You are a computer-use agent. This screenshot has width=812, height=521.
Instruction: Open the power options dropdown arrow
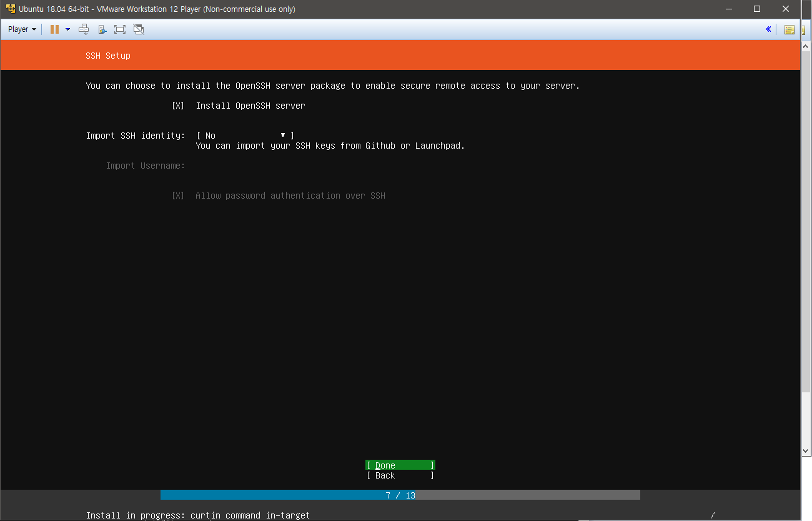[67, 29]
